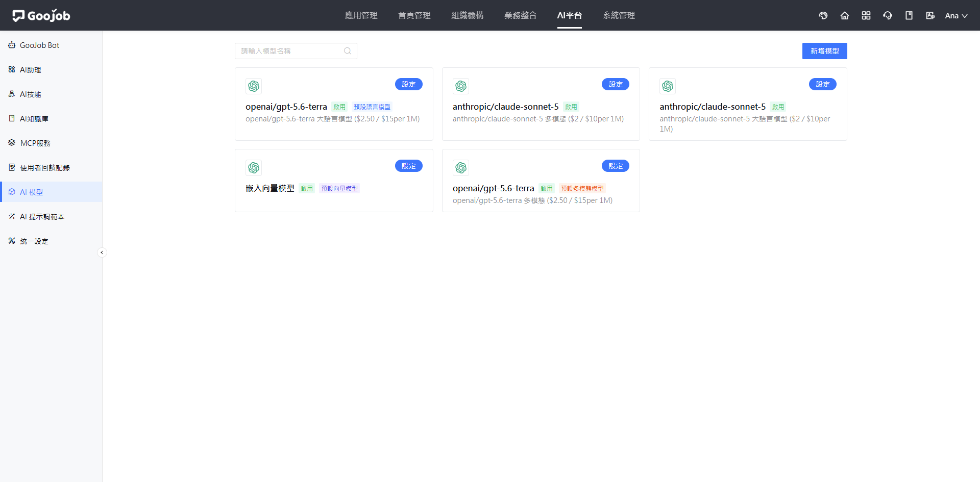This screenshot has width=980, height=482.
Task: Click the 預設多模態模型 tag
Action: pyautogui.click(x=582, y=188)
